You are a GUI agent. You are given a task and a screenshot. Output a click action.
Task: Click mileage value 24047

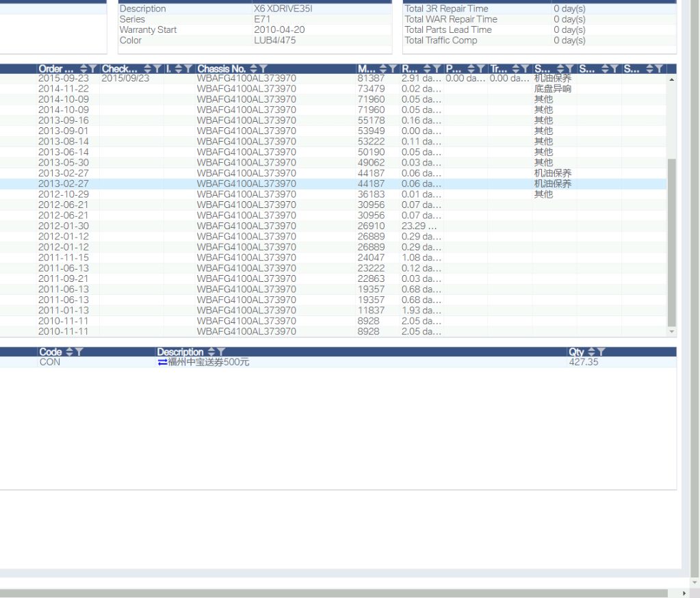pos(371,257)
